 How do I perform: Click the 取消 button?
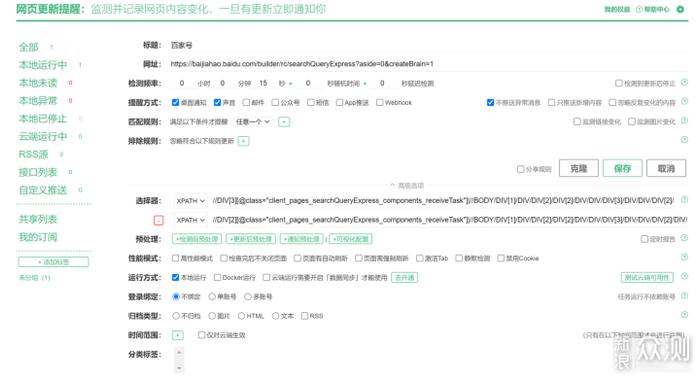click(666, 168)
